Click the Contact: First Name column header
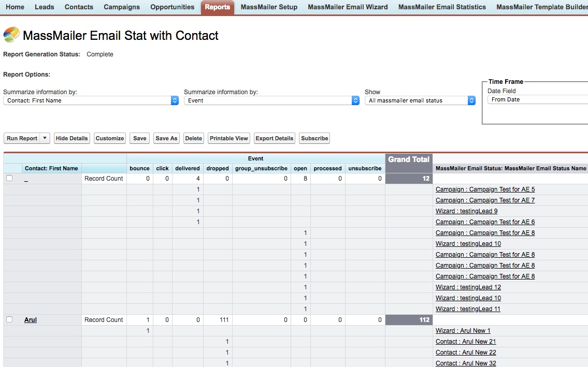Image resolution: width=588 pixels, height=367 pixels. click(51, 168)
